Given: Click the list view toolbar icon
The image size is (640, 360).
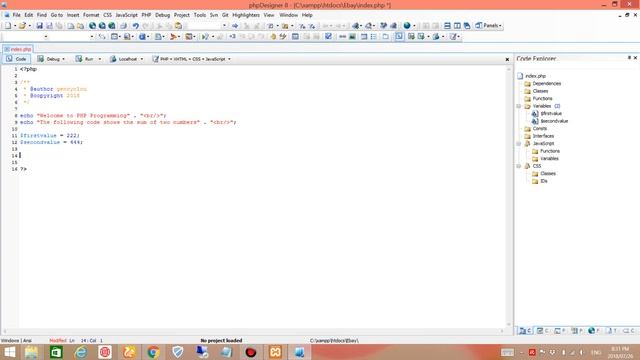Looking at the screenshot, I should tap(373, 37).
